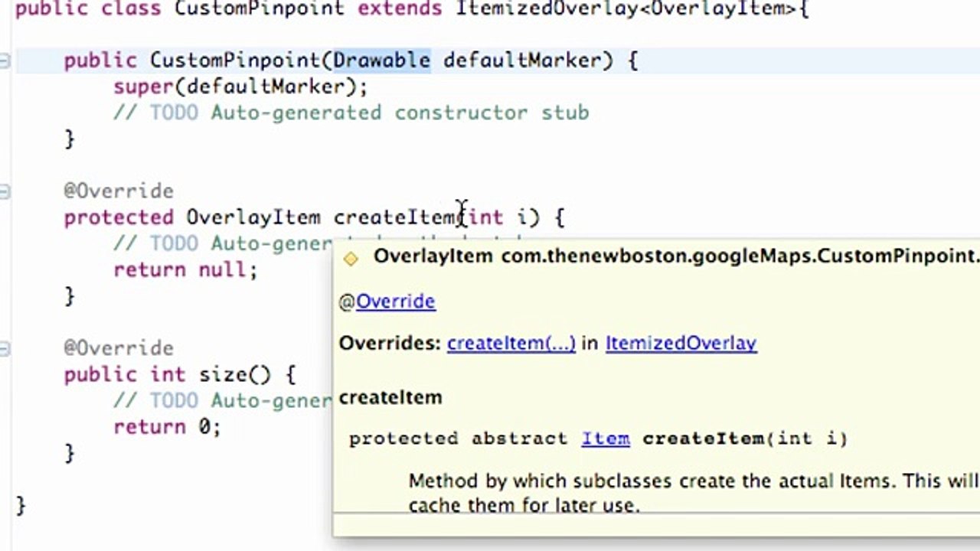This screenshot has width=980, height=551.
Task: Click ItemizedOverlay<OverlayItem> in the extends clause
Action: point(627,9)
